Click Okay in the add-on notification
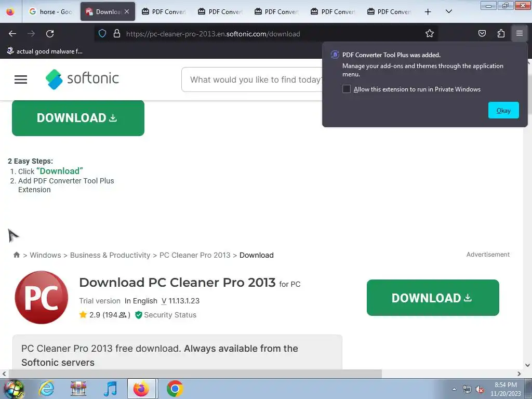 (503, 110)
